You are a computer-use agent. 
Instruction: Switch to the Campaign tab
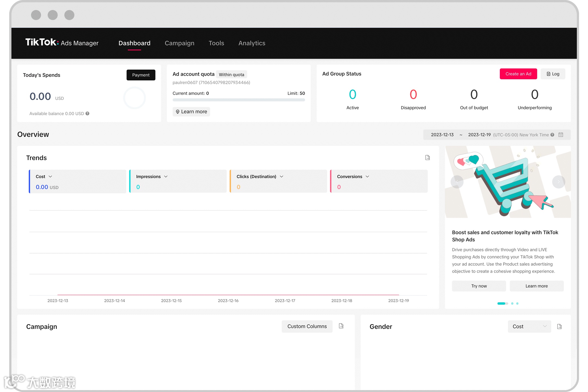click(179, 43)
